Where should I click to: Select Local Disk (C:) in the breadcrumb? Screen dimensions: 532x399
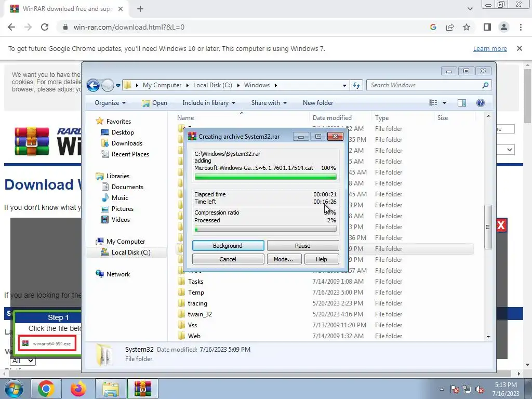pyautogui.click(x=212, y=85)
